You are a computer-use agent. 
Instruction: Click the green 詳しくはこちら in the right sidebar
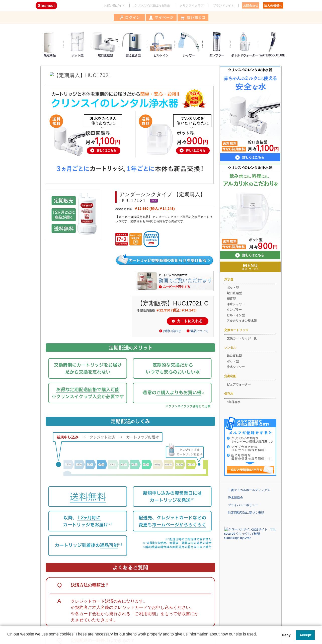(x=250, y=255)
